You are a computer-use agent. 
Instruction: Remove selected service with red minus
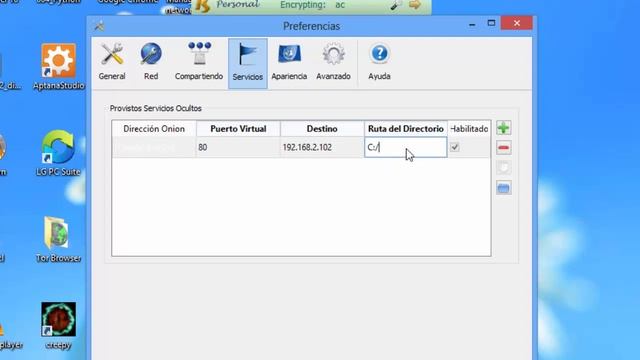(x=504, y=148)
